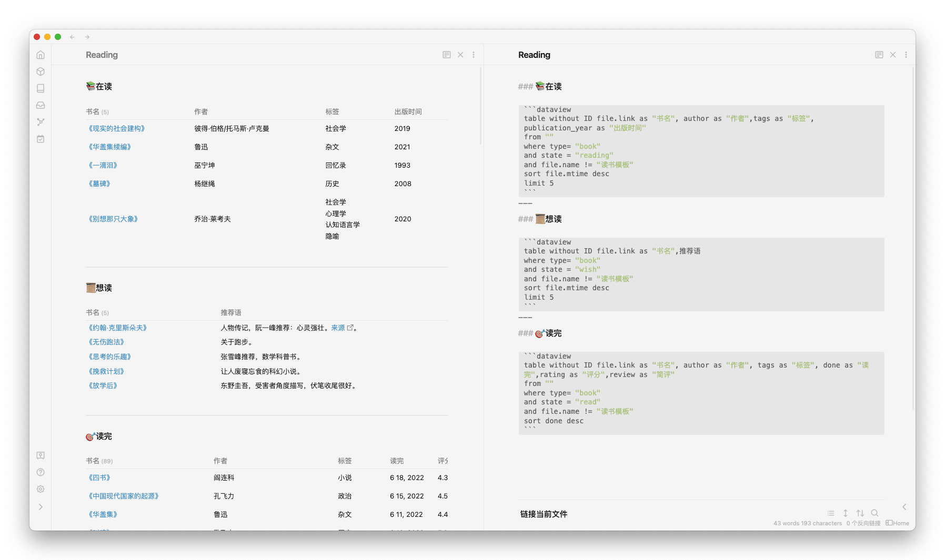Expand the left sidebar chevron
The height and width of the screenshot is (560, 945).
coord(41,507)
